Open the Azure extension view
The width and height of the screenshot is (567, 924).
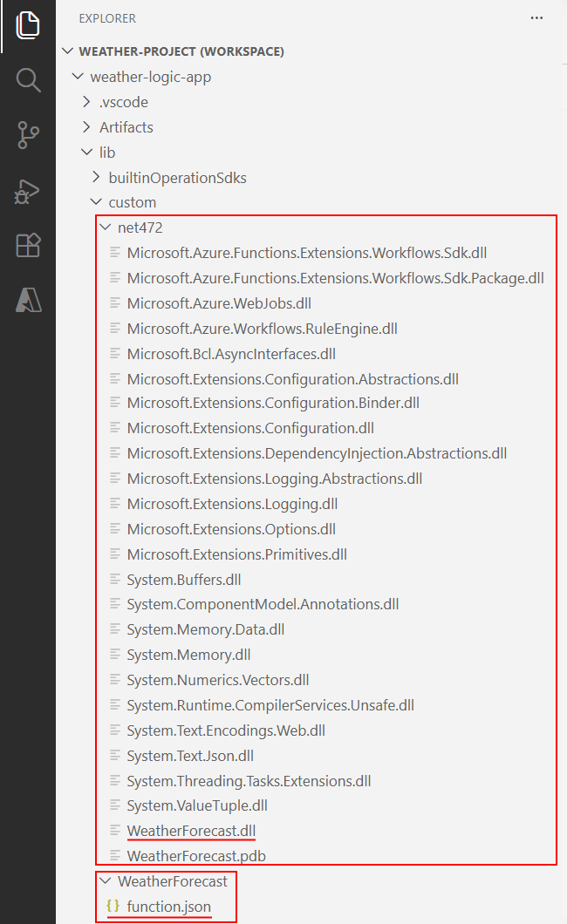click(27, 299)
